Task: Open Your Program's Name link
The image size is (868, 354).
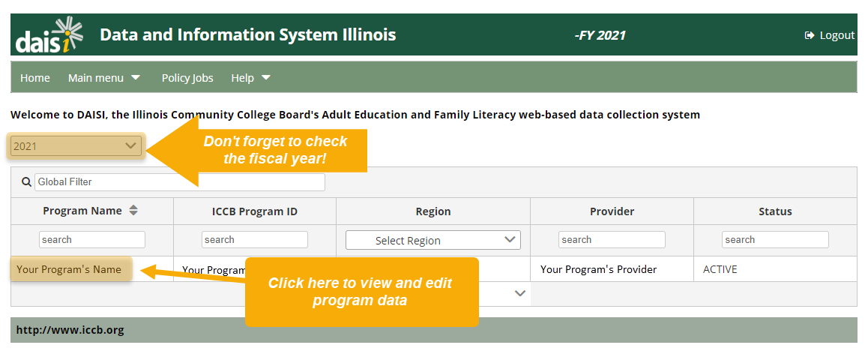Action: (69, 269)
